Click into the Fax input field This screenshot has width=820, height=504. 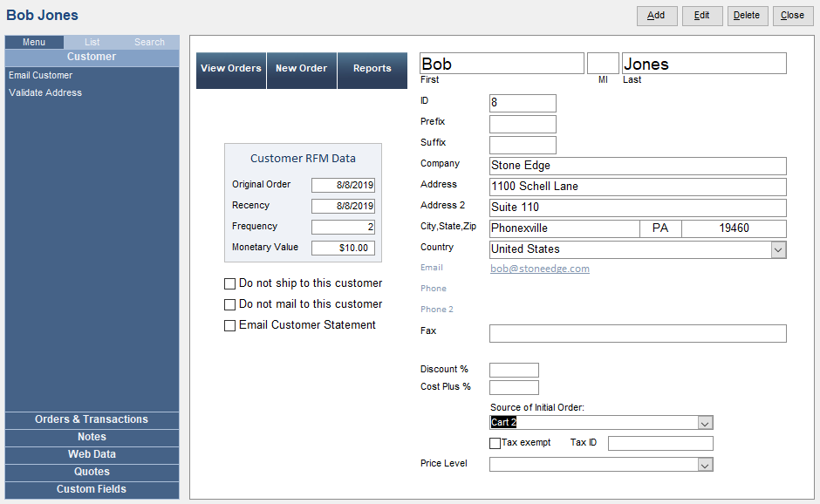pos(637,333)
